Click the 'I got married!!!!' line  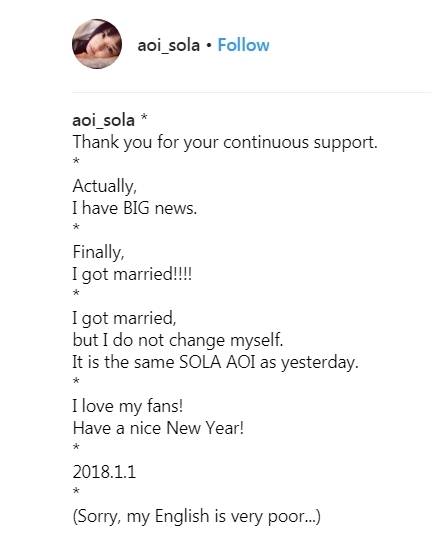point(132,275)
